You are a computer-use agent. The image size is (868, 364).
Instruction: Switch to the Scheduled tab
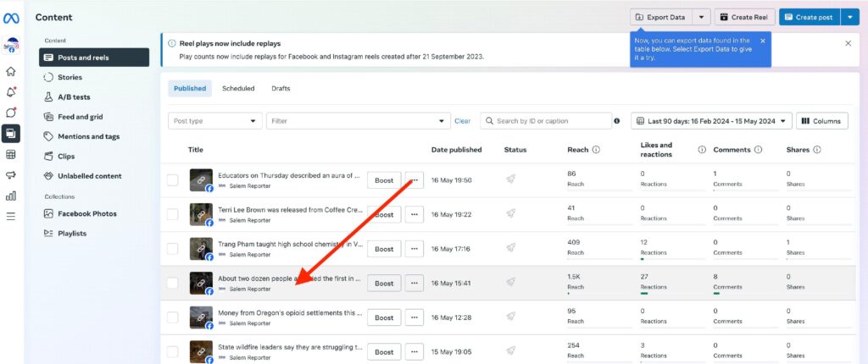(x=238, y=88)
